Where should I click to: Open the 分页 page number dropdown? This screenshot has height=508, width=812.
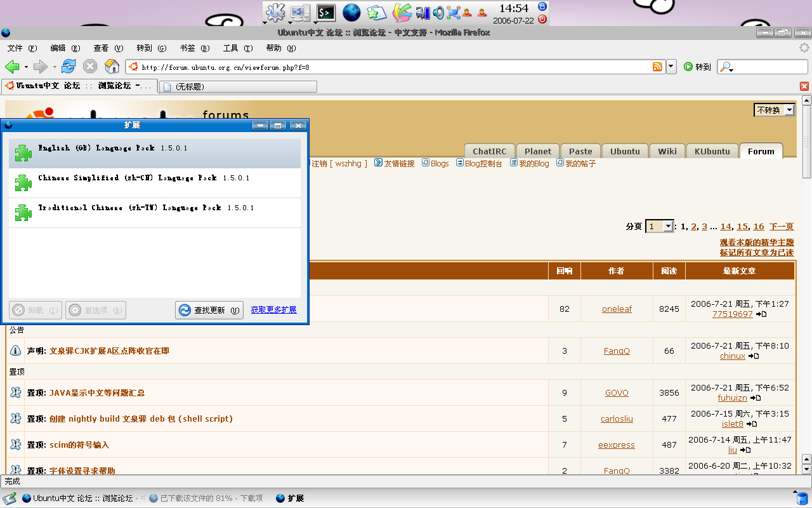click(659, 226)
